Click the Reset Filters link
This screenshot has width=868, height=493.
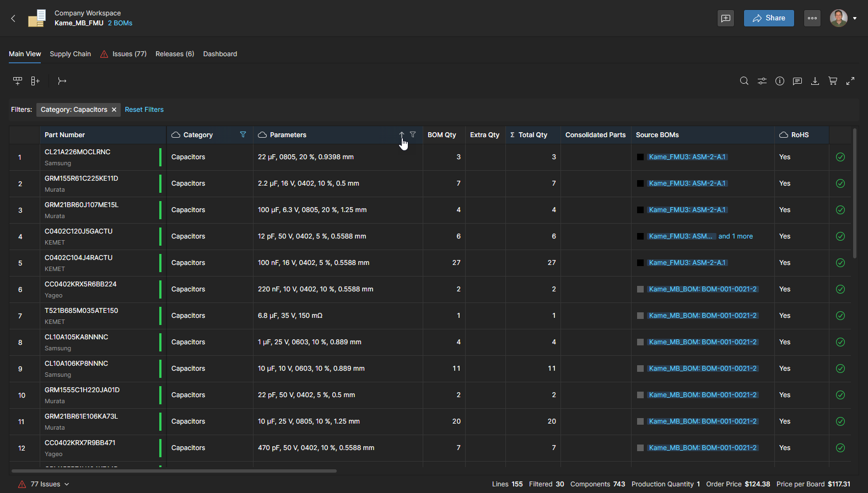pos(144,110)
